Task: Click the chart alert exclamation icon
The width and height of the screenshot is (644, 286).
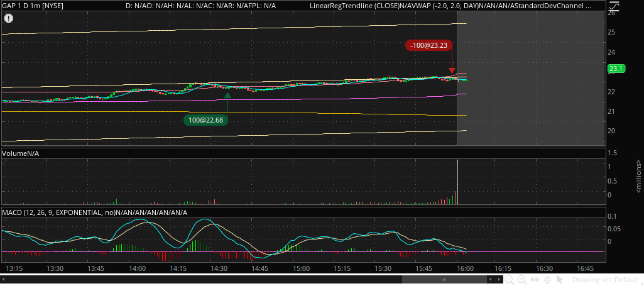Action: point(9,18)
